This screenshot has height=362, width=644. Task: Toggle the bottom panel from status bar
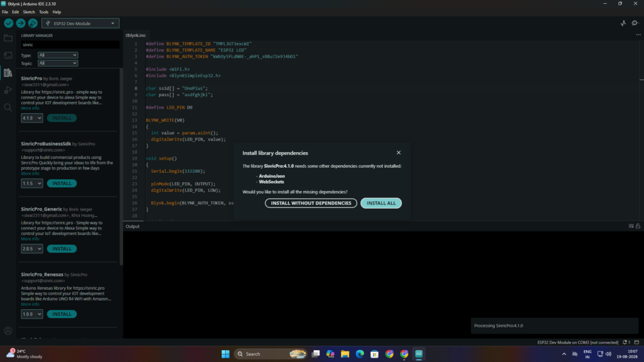coord(636,343)
